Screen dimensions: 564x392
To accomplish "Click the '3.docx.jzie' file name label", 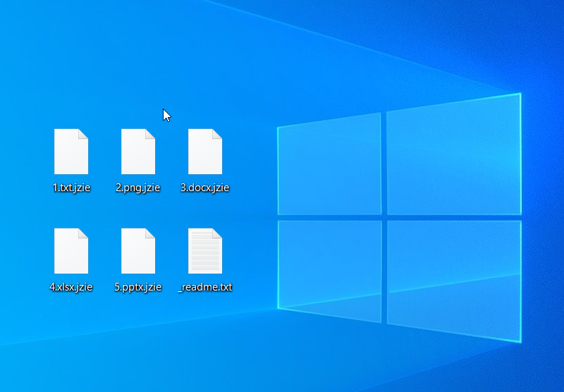I will (205, 188).
